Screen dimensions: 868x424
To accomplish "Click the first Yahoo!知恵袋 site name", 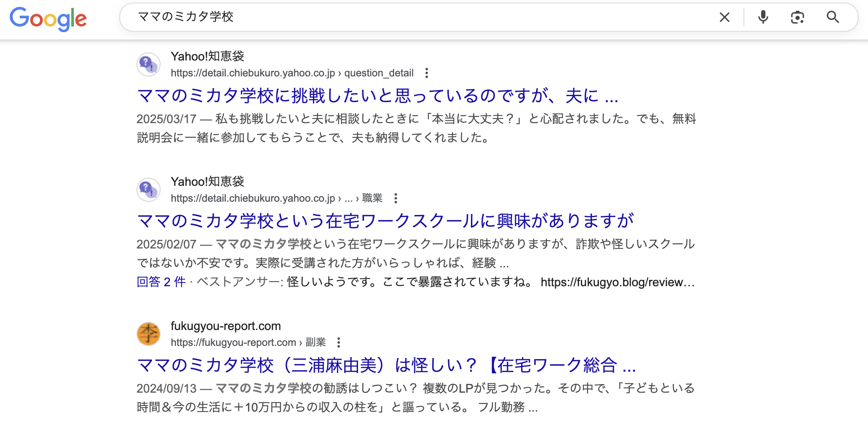I will click(207, 56).
